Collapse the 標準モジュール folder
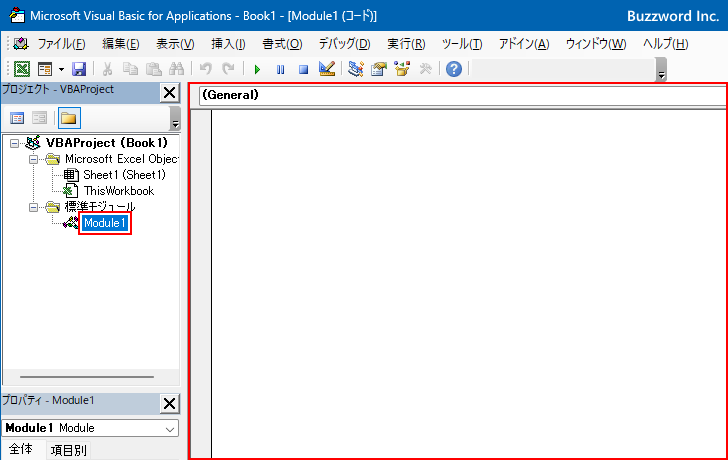The image size is (728, 460). 33,207
